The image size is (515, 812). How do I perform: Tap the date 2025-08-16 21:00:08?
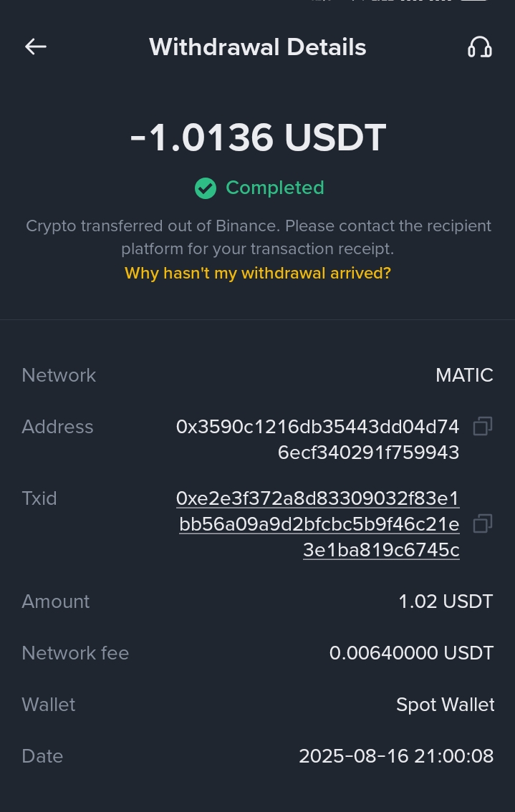tap(396, 756)
